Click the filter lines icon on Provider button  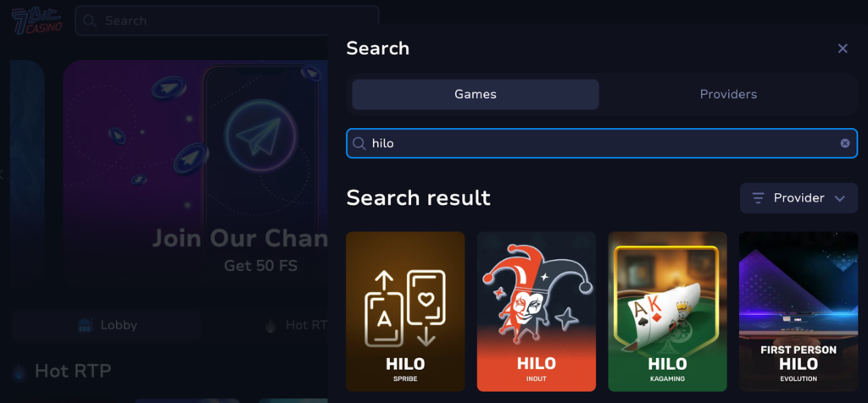[758, 198]
